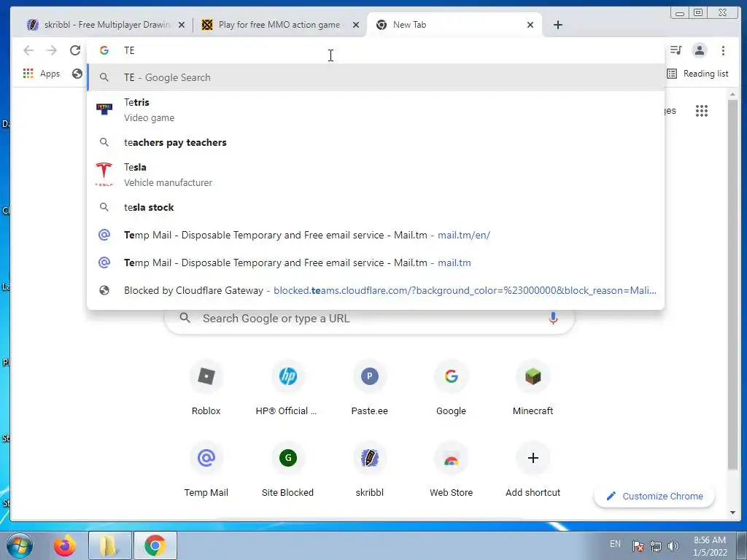
Task: Close the New Tab tab
Action: 530,25
